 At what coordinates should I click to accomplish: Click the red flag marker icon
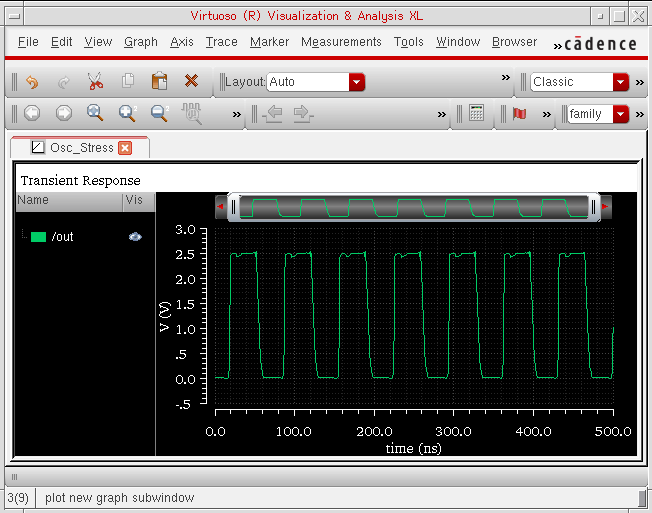(519, 114)
